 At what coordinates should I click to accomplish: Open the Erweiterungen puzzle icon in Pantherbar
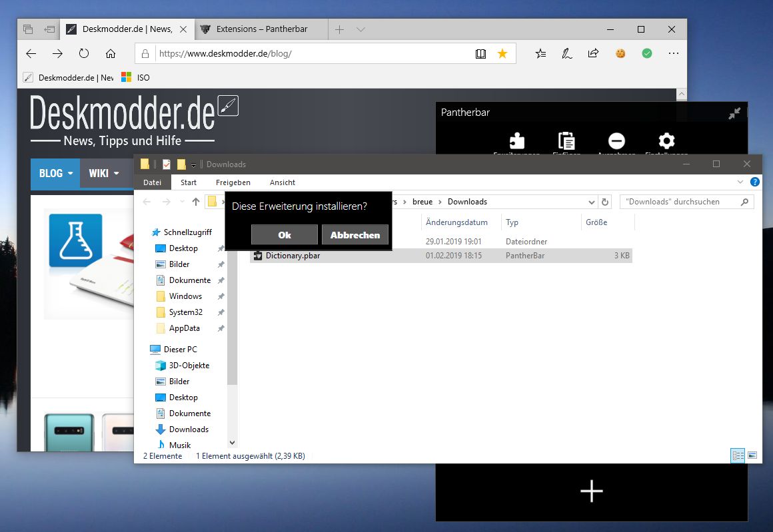516,141
